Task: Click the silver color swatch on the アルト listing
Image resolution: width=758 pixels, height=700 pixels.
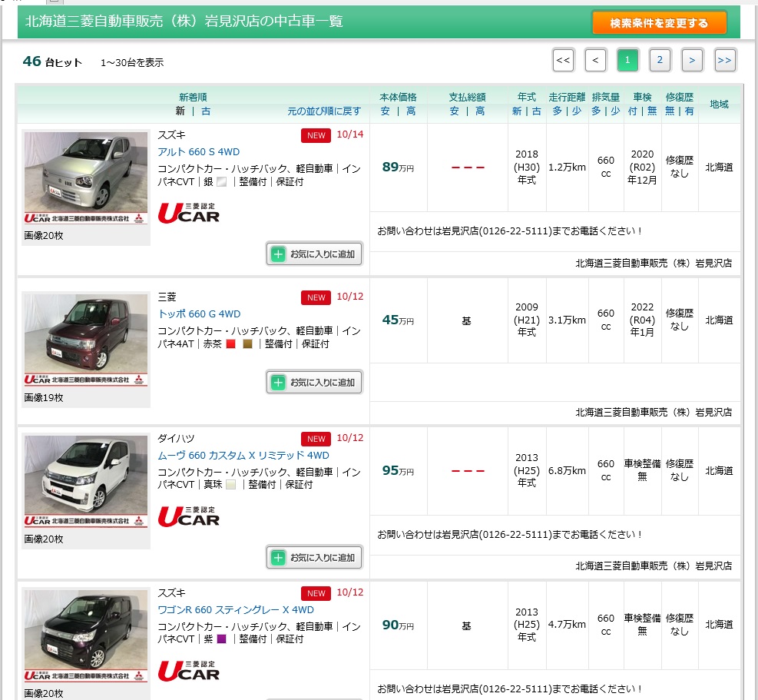Action: pyautogui.click(x=222, y=182)
